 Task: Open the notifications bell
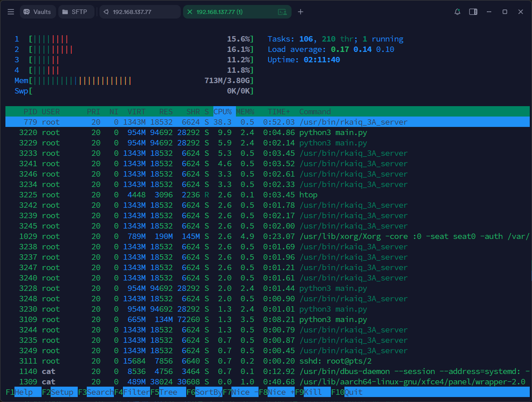[x=457, y=12]
